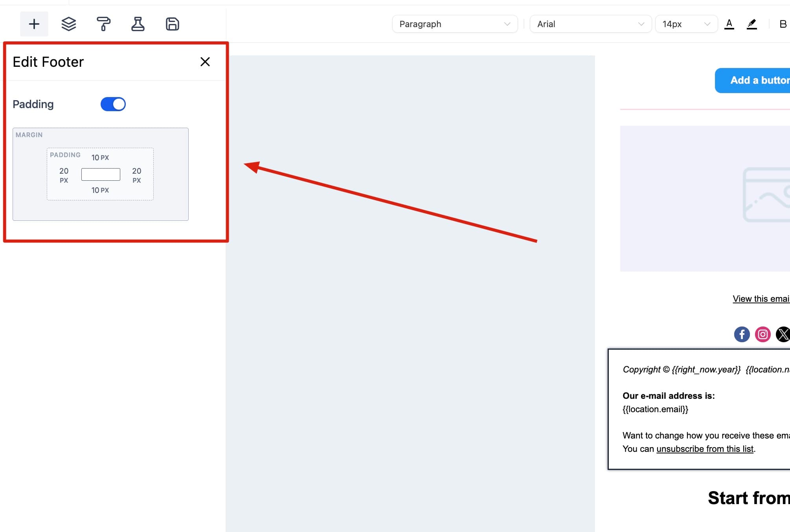Screen dimensions: 790x532
Task: Disable the Padding toggle switch
Action: pos(113,104)
